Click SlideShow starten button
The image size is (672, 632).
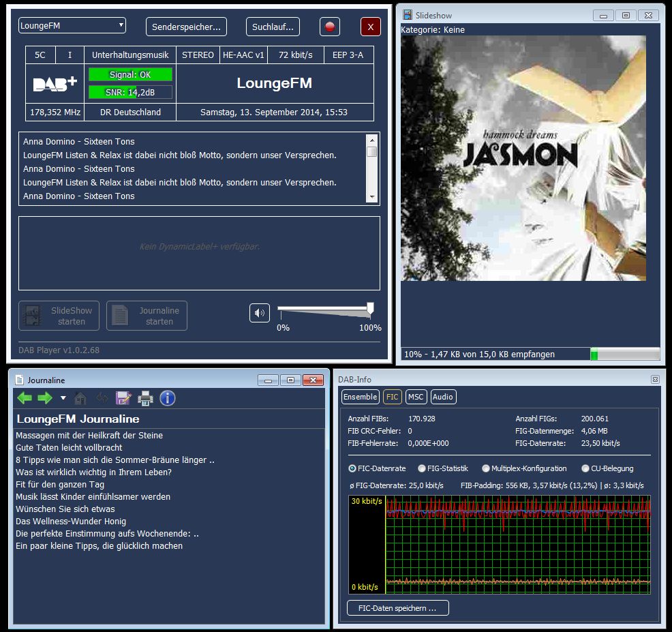59,316
